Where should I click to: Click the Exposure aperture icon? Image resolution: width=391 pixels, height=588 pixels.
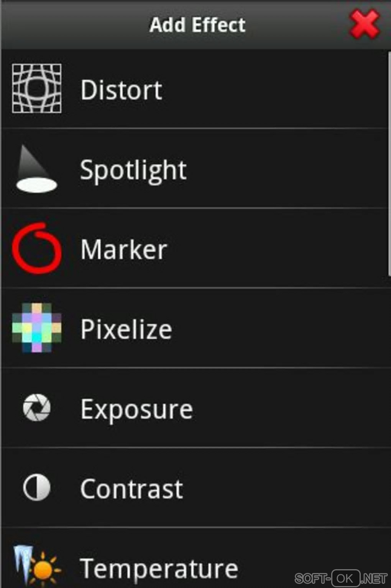[37, 408]
